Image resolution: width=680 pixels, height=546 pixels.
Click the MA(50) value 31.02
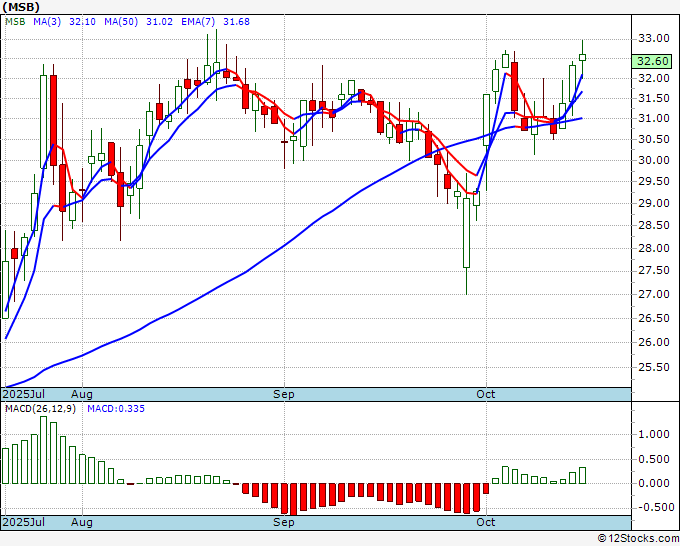tap(159, 21)
